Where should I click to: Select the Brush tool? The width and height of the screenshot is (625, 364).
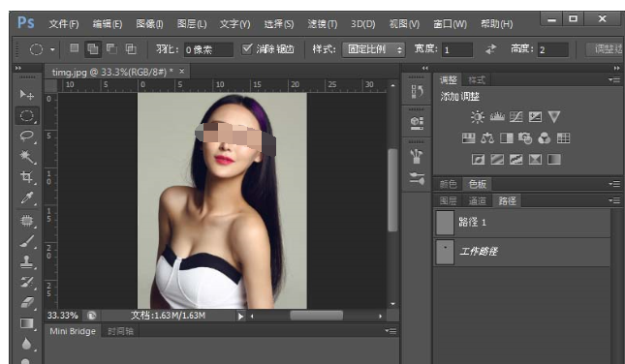(x=27, y=241)
